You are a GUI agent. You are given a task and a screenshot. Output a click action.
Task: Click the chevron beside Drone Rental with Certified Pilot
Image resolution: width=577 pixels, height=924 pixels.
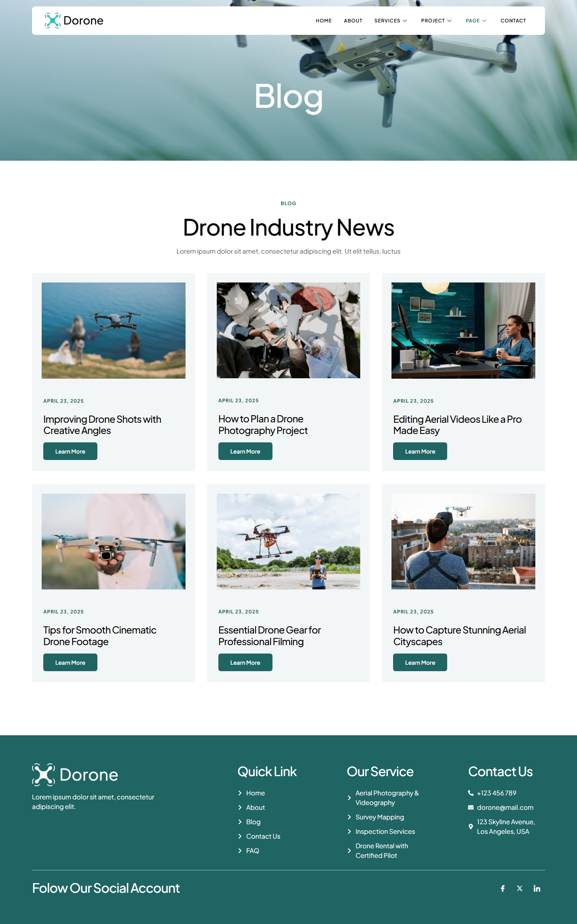pos(349,851)
